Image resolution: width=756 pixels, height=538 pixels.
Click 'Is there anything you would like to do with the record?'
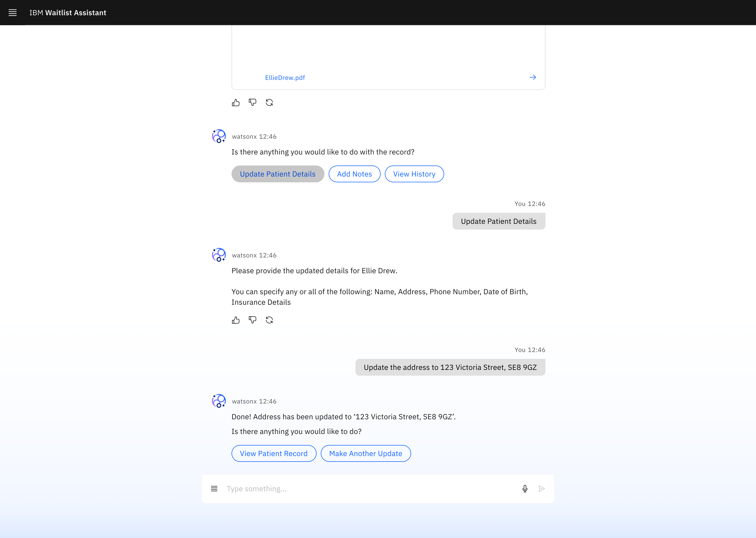pos(323,152)
